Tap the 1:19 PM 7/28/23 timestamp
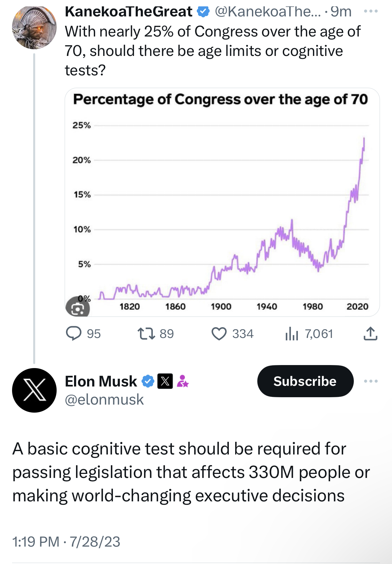The height and width of the screenshot is (564, 392). pos(66,542)
